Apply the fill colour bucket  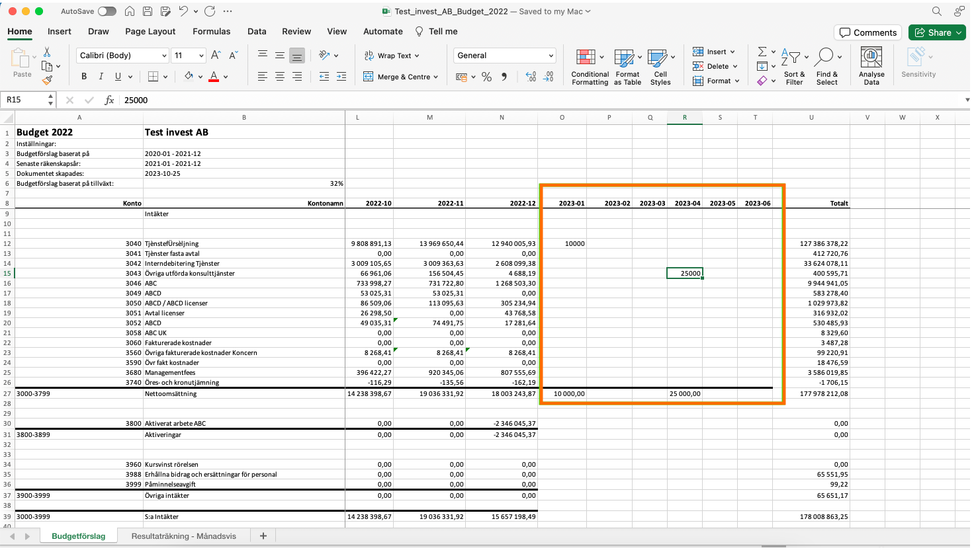click(189, 77)
